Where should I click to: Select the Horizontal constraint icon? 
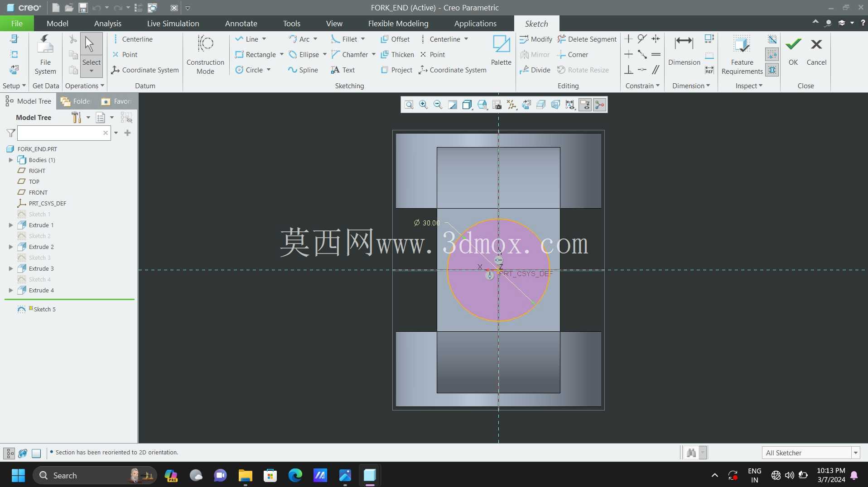click(628, 54)
